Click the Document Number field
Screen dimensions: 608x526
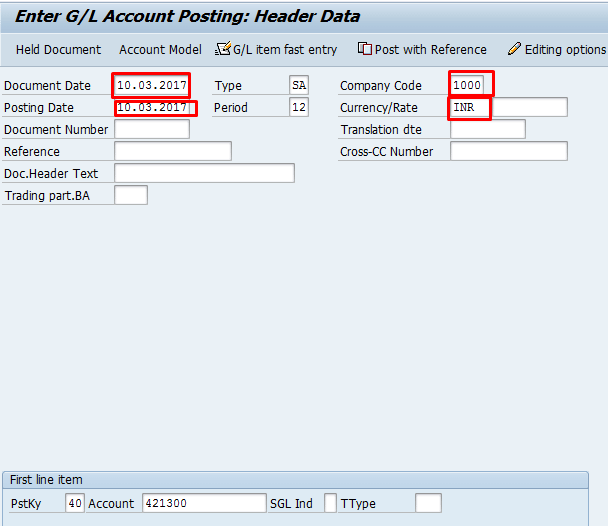[x=152, y=129]
